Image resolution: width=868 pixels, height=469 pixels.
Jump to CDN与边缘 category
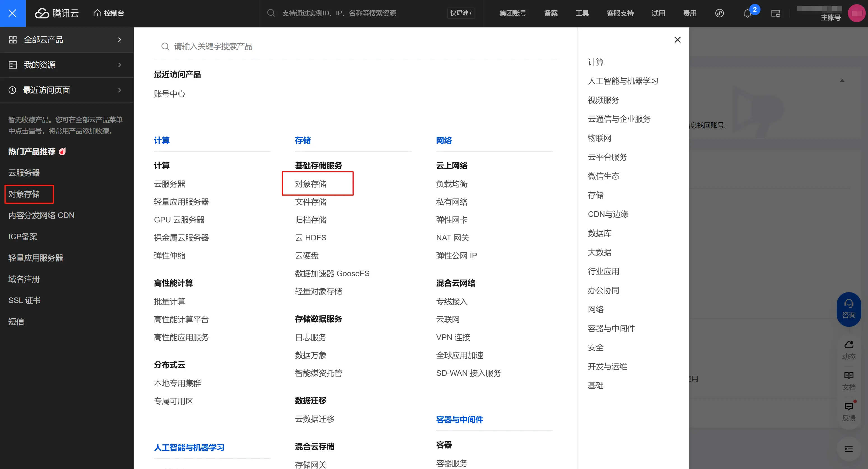tap(608, 214)
